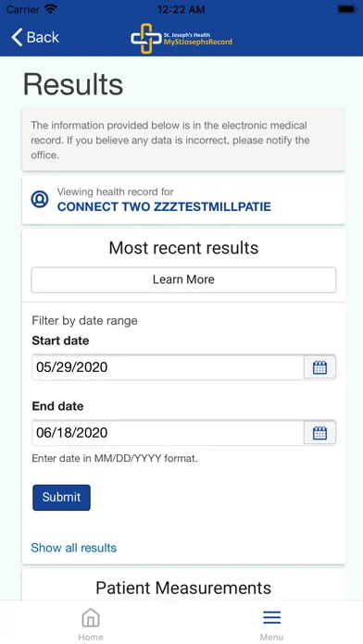Switch to the Menu tab label
This screenshot has width=363, height=644.
(x=271, y=637)
